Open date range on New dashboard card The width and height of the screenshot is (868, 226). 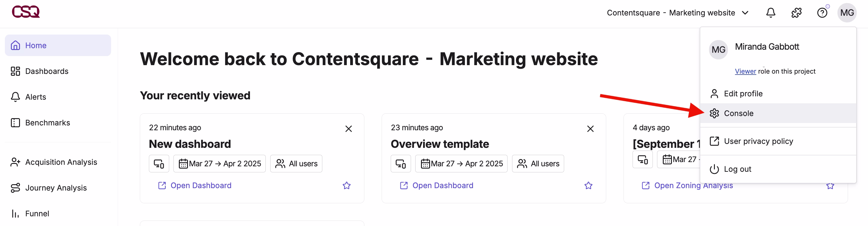tap(219, 164)
